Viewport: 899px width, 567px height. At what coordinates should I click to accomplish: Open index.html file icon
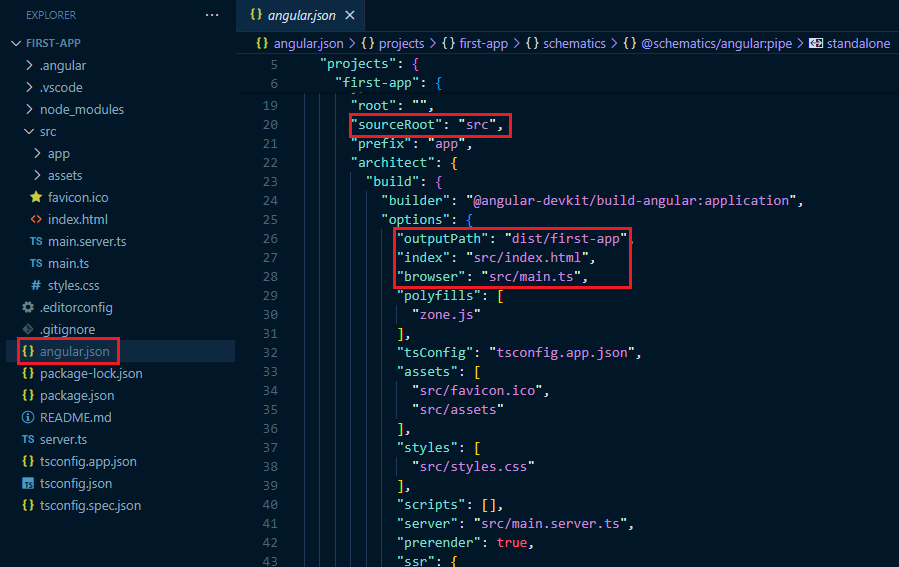pos(36,219)
